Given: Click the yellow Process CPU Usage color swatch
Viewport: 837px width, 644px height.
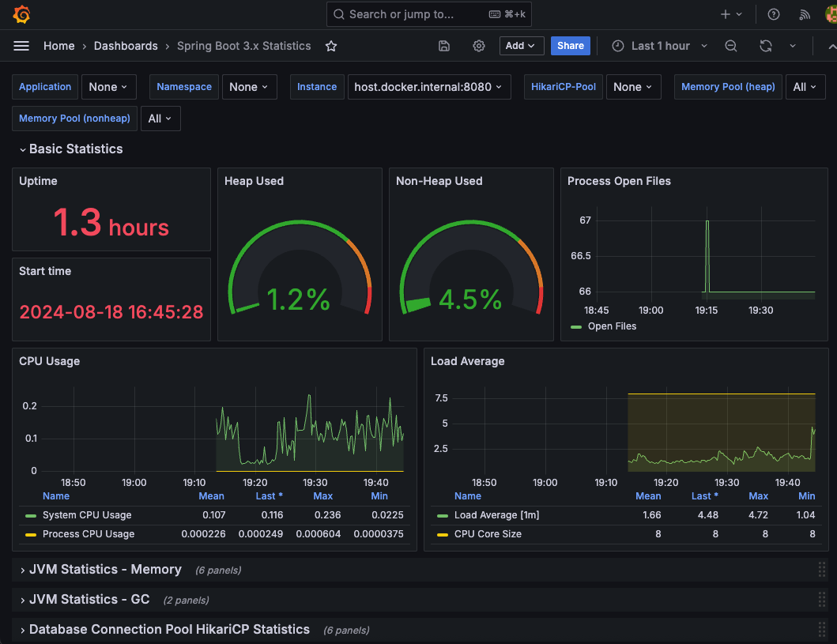Looking at the screenshot, I should tap(30, 535).
